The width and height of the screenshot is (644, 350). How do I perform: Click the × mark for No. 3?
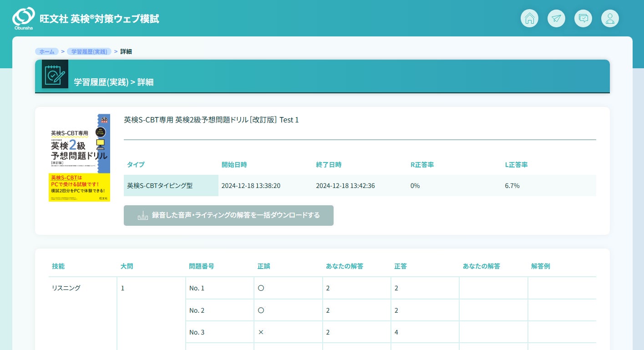[261, 332]
